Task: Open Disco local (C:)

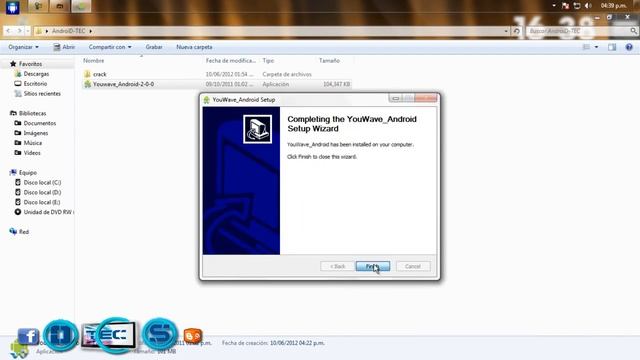Action: 42,182
